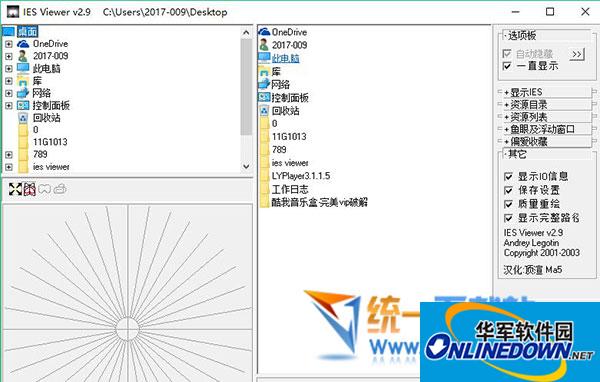Expand the OneDrive node in the folder tree

tap(9, 44)
